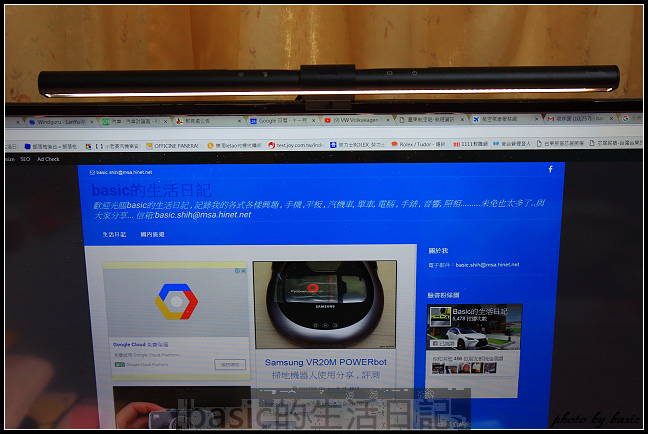Close the Gmail inbox tab
Screen dimensions: 648x434
coord(611,119)
